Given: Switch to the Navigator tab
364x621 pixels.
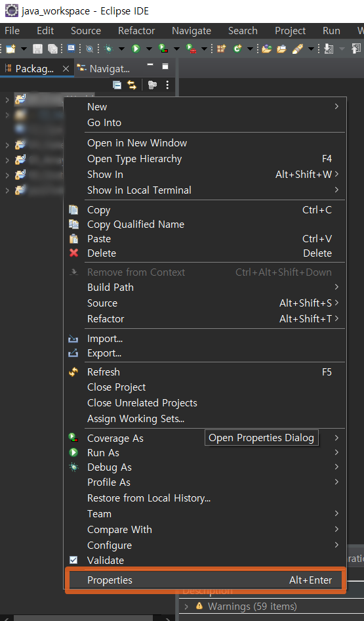Looking at the screenshot, I should click(104, 68).
